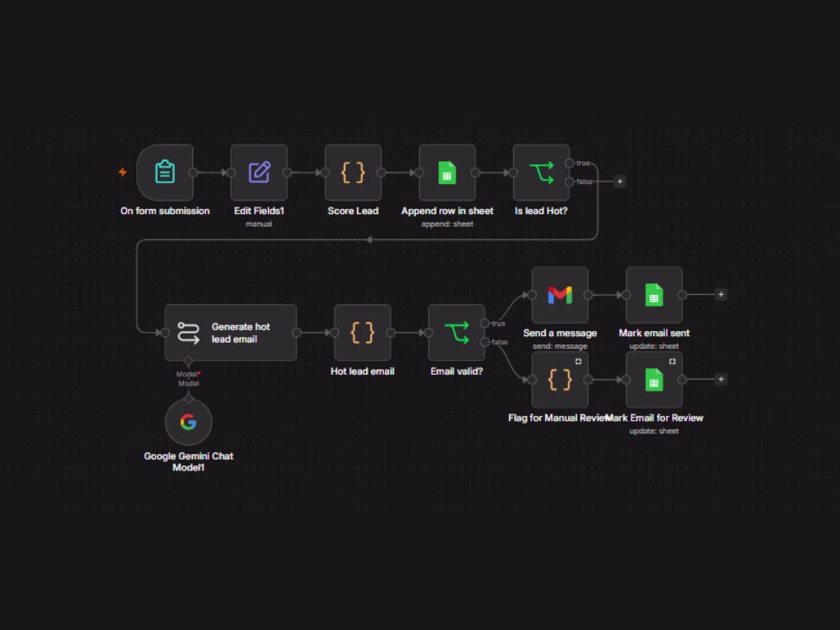
Task: Click the true output of Email valid?
Action: [485, 323]
